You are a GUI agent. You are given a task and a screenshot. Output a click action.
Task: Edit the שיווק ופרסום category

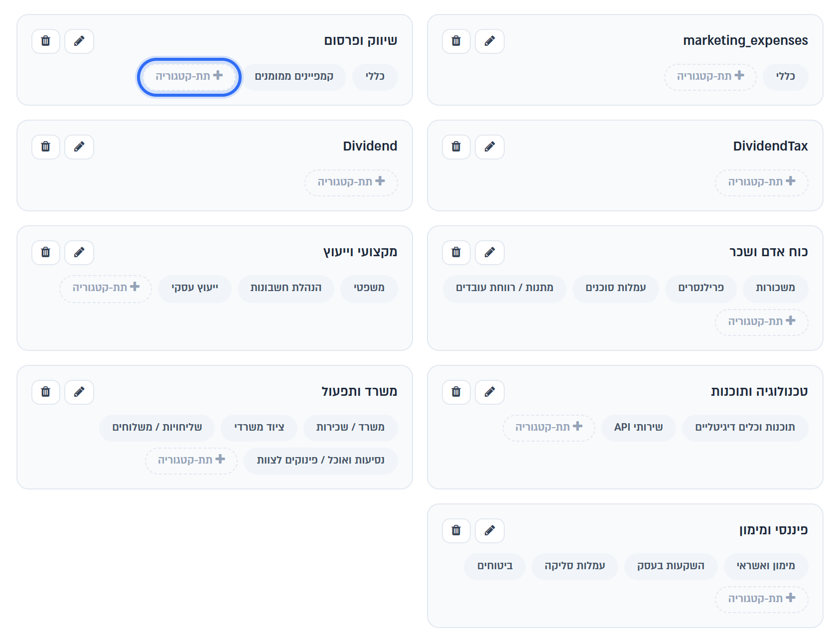click(79, 41)
